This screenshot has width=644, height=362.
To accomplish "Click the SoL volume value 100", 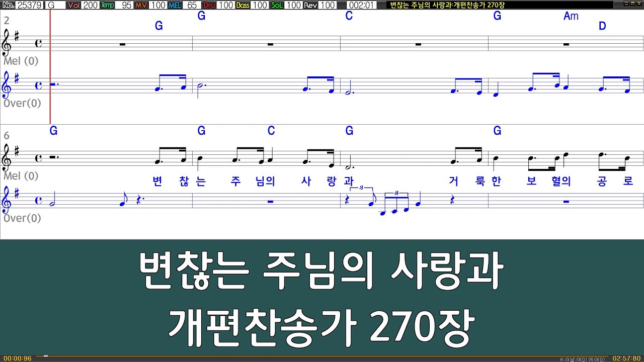I will click(293, 5).
